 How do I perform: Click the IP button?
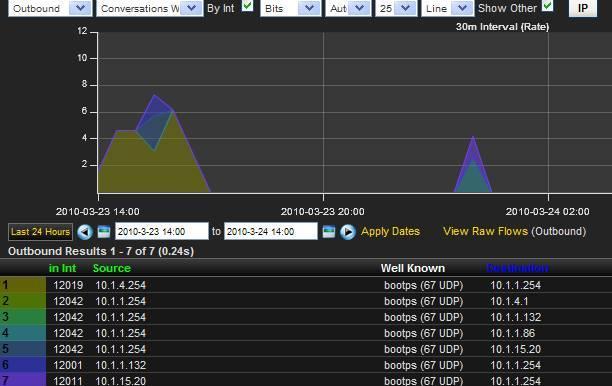click(583, 8)
